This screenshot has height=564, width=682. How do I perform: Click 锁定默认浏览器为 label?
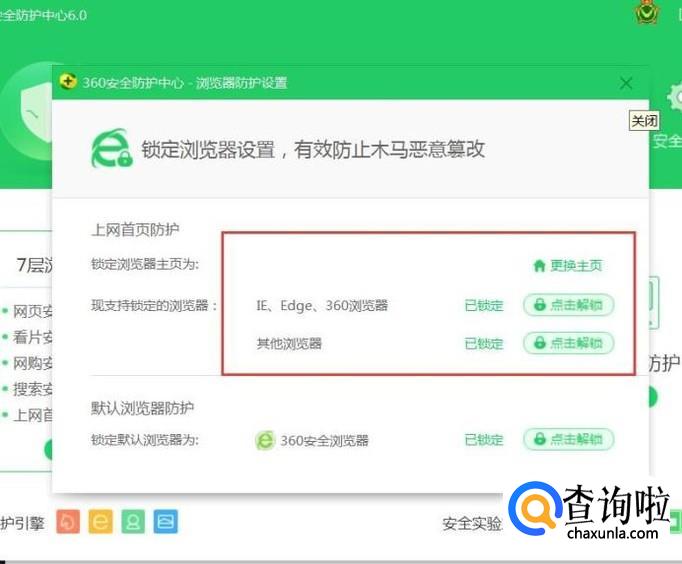pyautogui.click(x=144, y=440)
